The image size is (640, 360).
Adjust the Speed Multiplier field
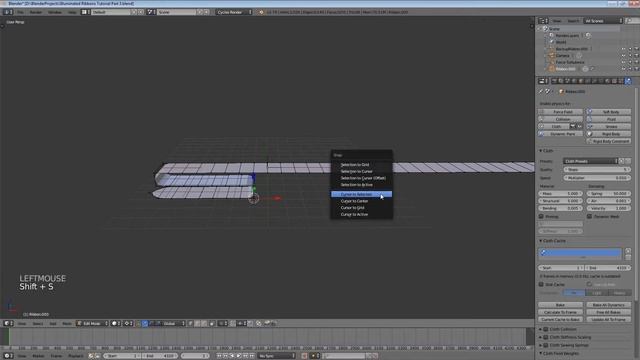click(x=597, y=178)
